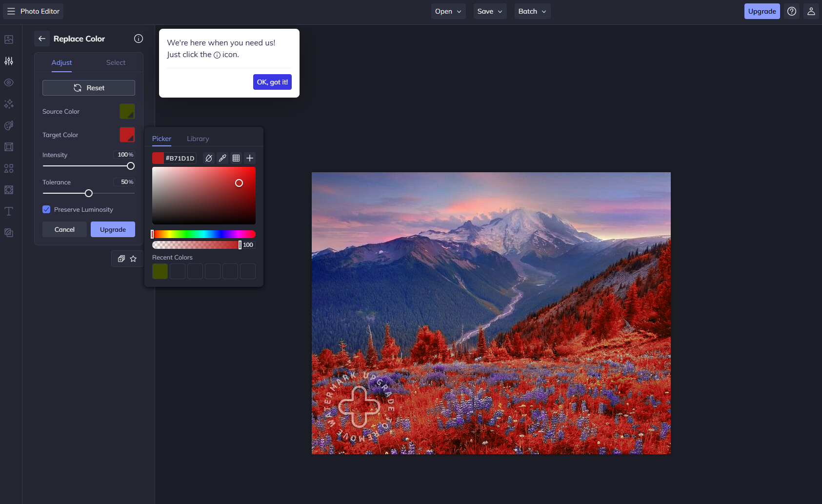Open the Image Manager sidebar icon
This screenshot has width=822, height=504.
point(9,40)
